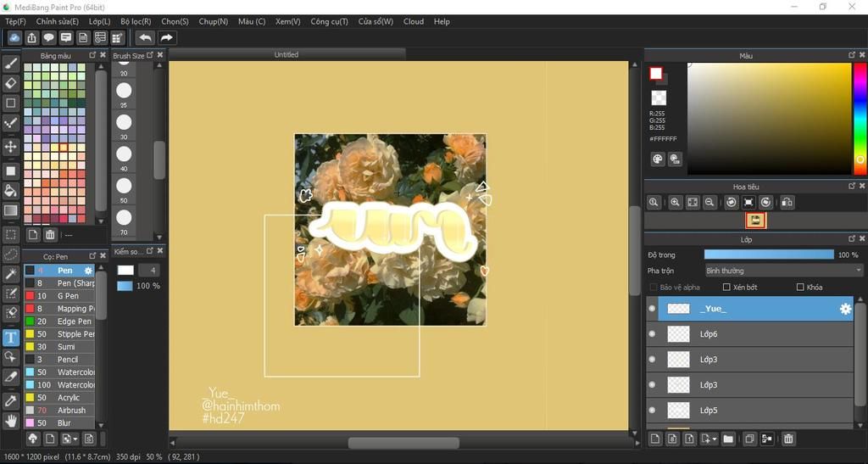This screenshot has height=464, width=868.
Task: Click the cloud save icon
Action: pos(14,37)
